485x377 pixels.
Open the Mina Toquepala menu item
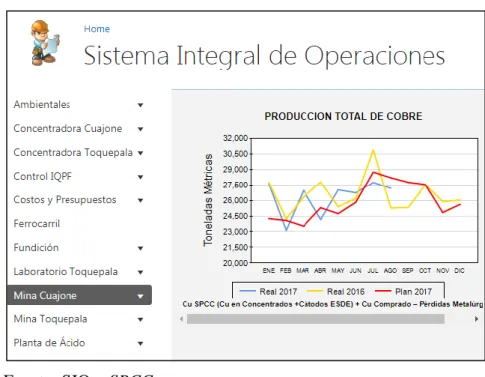(50, 319)
